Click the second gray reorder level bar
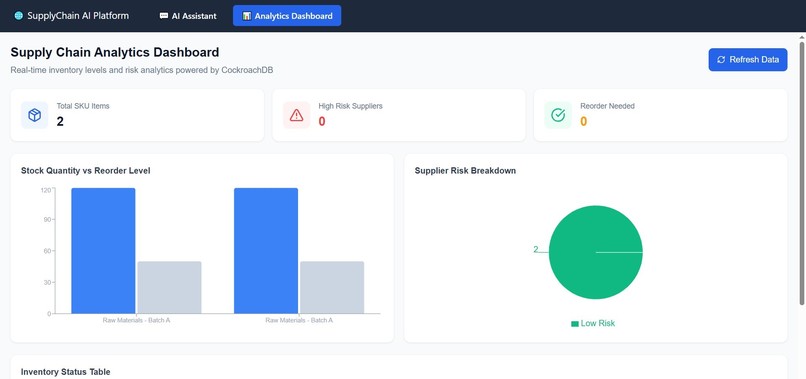806x379 pixels. pos(332,287)
